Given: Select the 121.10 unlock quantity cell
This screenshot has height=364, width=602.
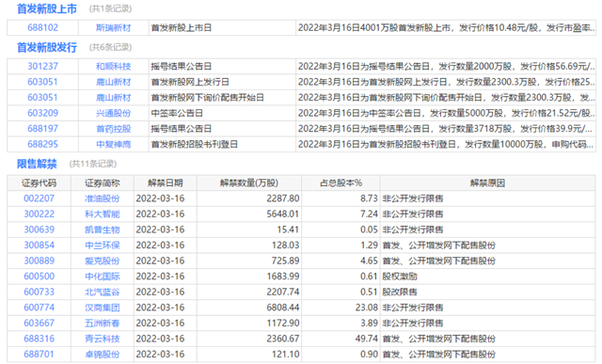Looking at the screenshot, I should 249,355.
